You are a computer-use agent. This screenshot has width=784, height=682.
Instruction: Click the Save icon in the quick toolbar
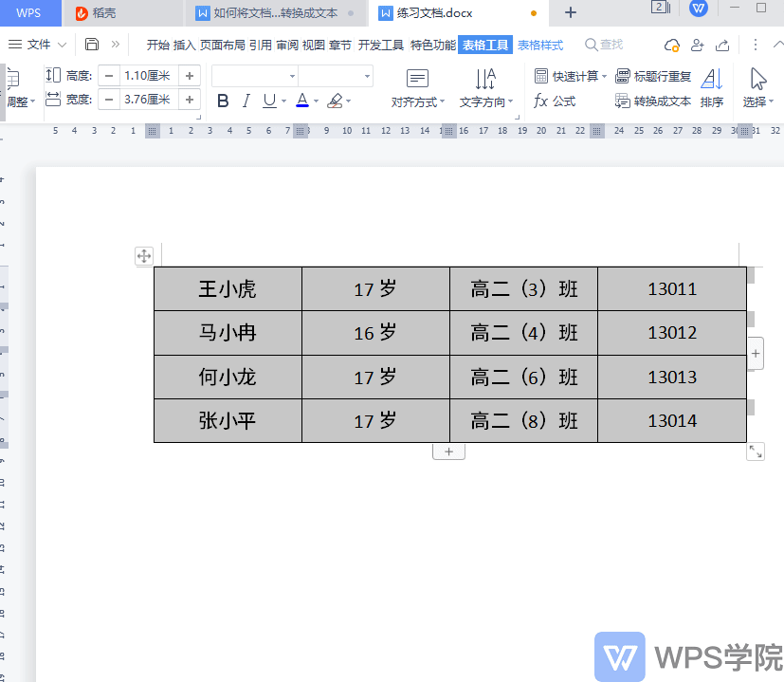(x=92, y=45)
